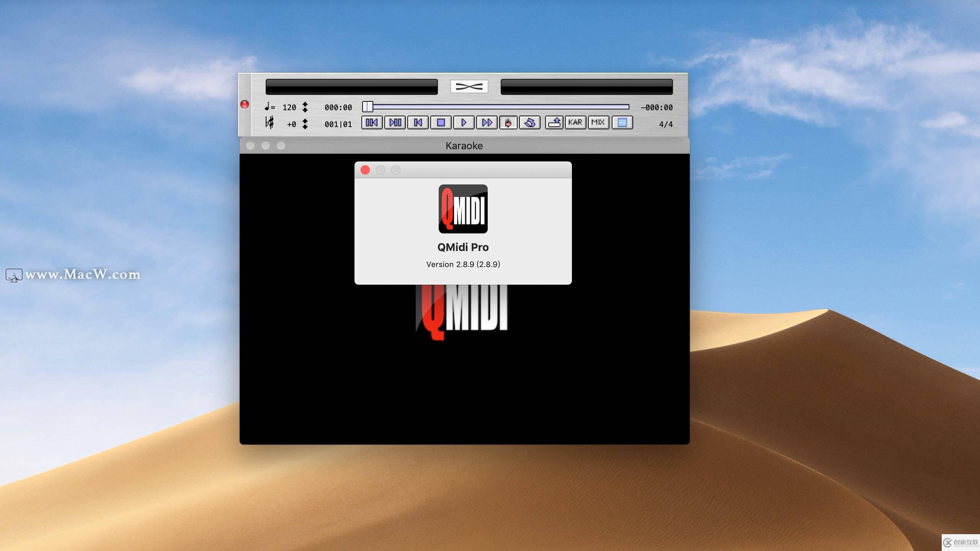Click the song position slider handle

point(367,107)
